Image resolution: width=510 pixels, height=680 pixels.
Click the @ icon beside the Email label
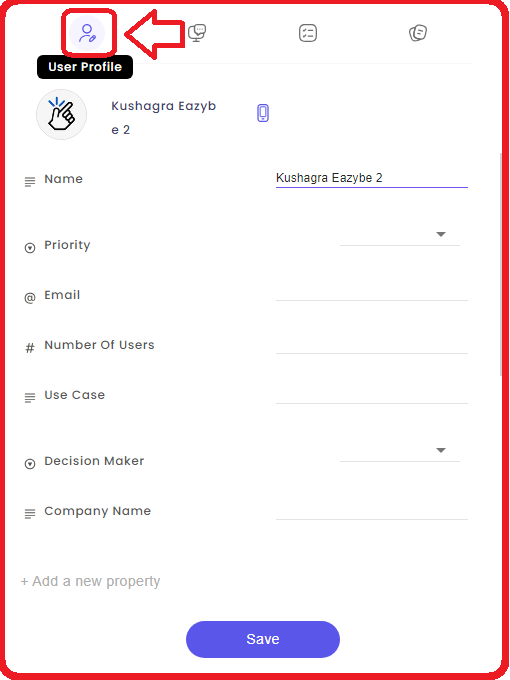click(x=29, y=298)
